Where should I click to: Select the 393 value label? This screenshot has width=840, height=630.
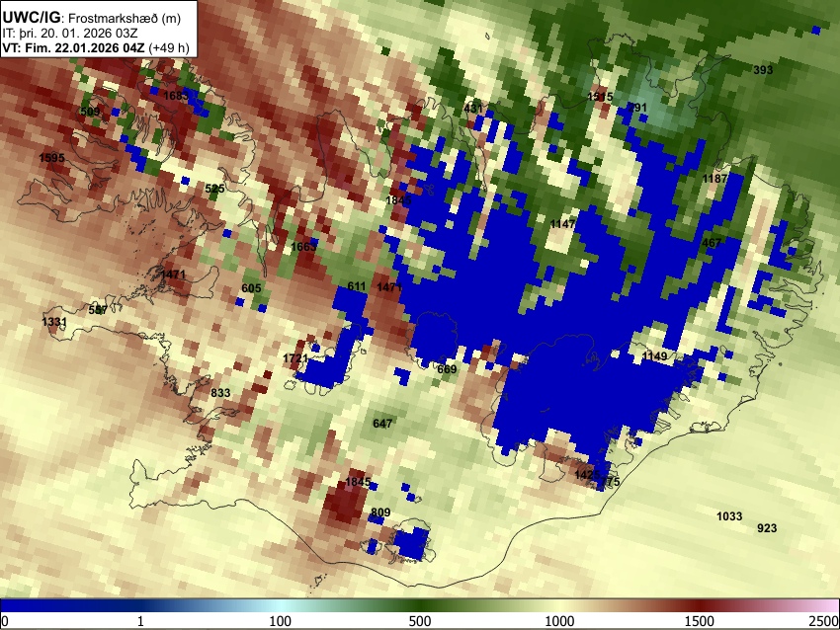(x=763, y=70)
